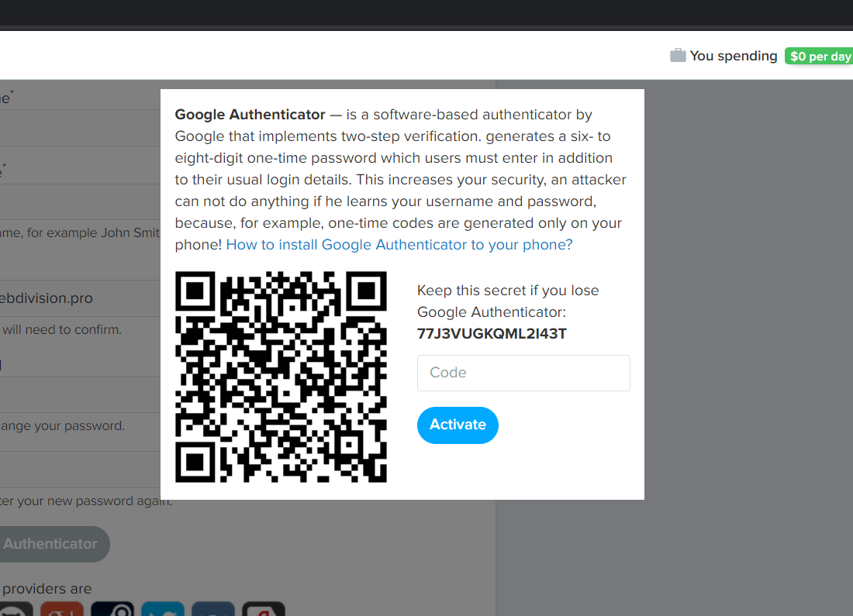Click the dimmed Authenticator button behind dialog
The height and width of the screenshot is (616, 853).
click(x=51, y=544)
